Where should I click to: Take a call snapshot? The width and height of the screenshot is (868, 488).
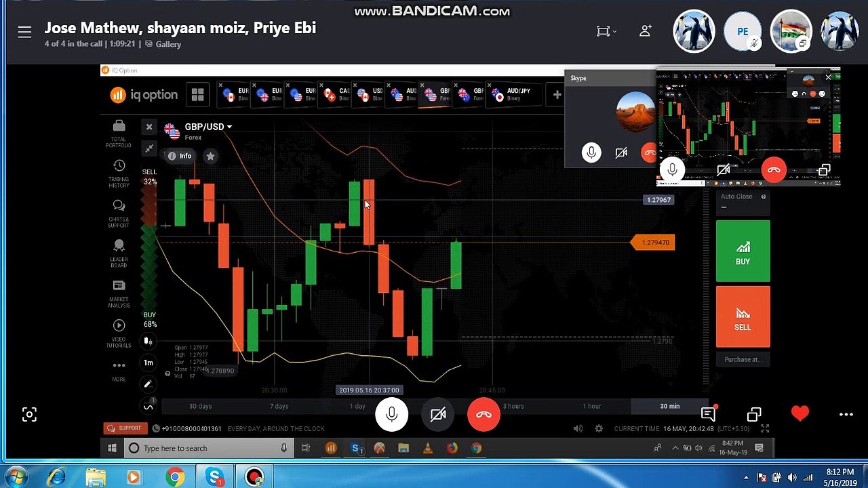click(29, 415)
